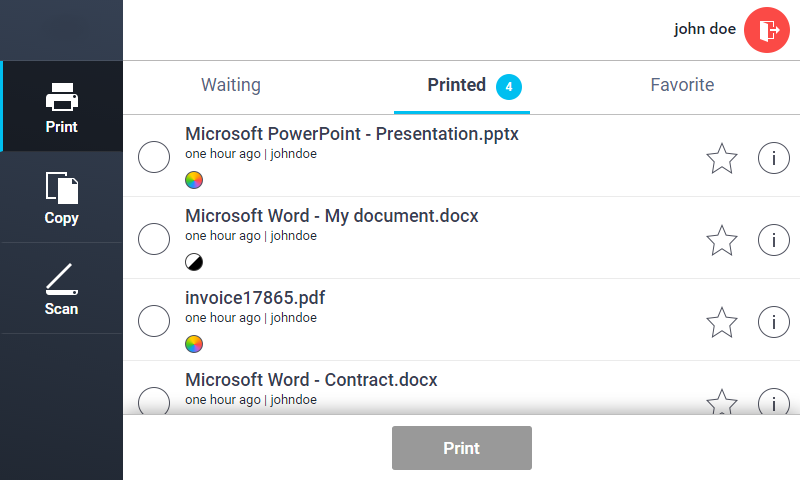Click the color mode indicator on Presentation.pptx
800x480 pixels.
pyautogui.click(x=194, y=180)
